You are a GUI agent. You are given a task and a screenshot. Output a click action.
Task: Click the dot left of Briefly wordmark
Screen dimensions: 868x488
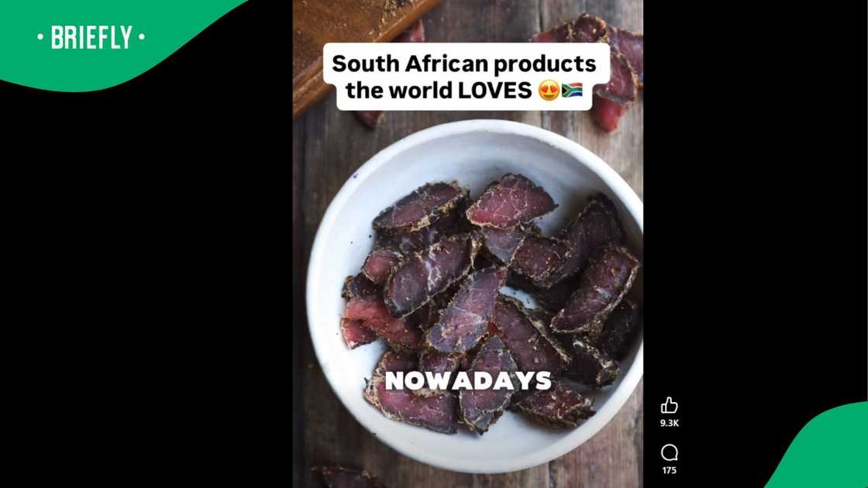pyautogui.click(x=40, y=38)
